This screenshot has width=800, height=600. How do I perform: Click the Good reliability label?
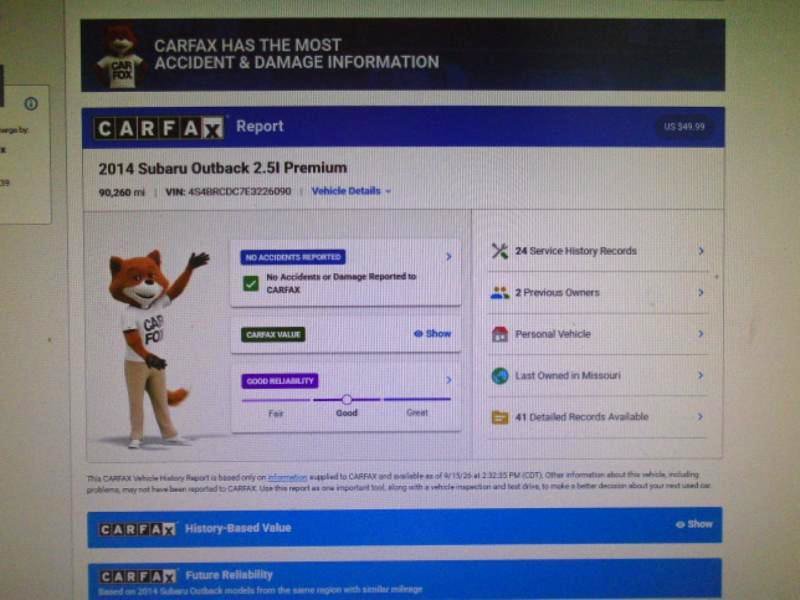pyautogui.click(x=346, y=413)
